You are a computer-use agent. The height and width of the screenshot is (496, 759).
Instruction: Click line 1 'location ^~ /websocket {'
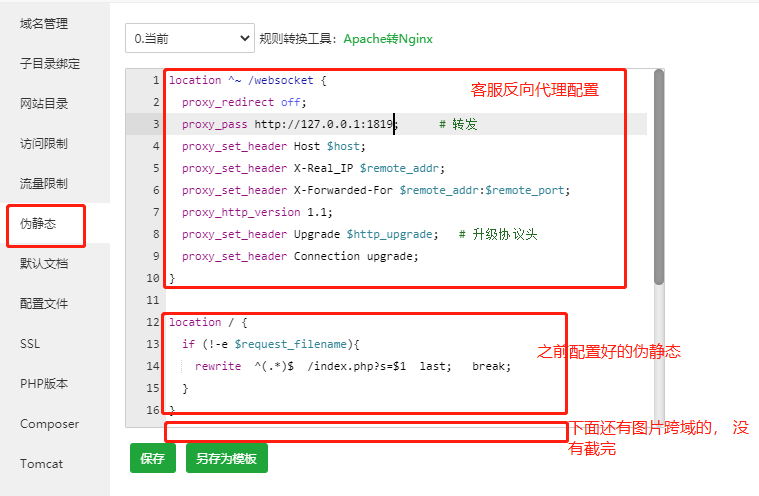[248, 80]
